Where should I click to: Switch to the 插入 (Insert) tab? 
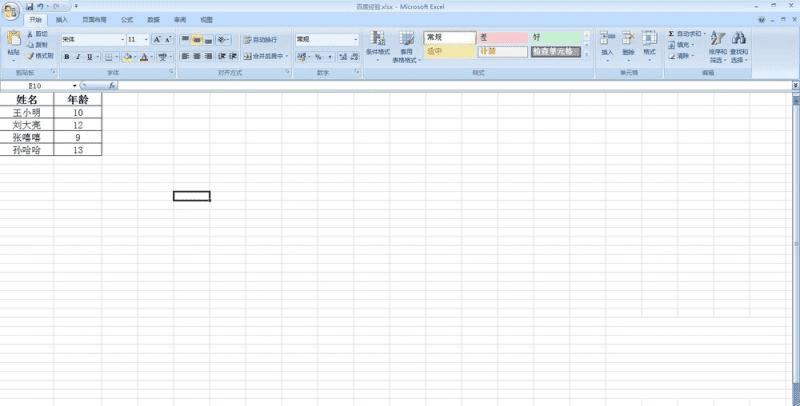pyautogui.click(x=61, y=20)
